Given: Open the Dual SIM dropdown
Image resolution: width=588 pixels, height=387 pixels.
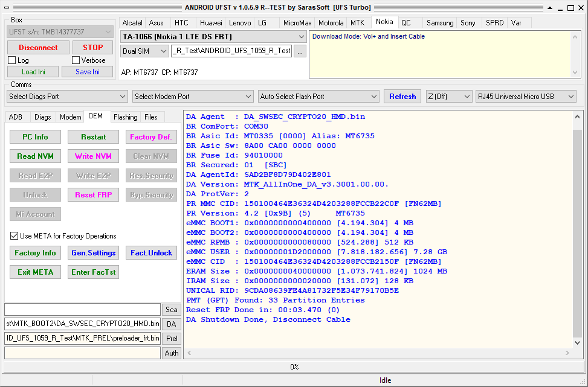Looking at the screenshot, I should pos(144,51).
